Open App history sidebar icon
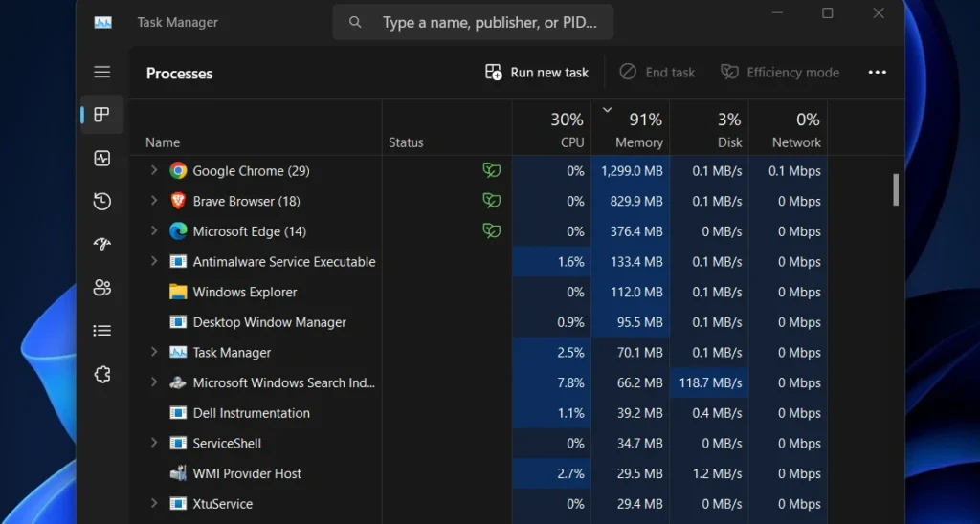 101,201
